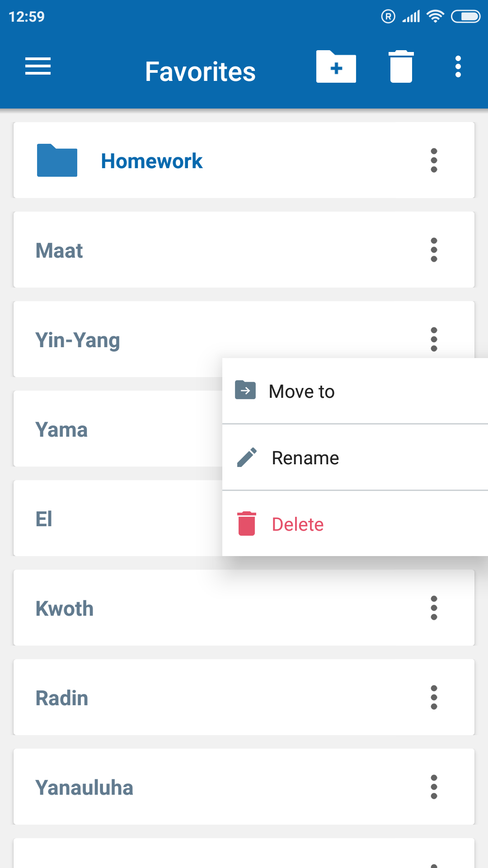Open the toolbar overflow three-dot menu
488x868 pixels.
pyautogui.click(x=458, y=66)
